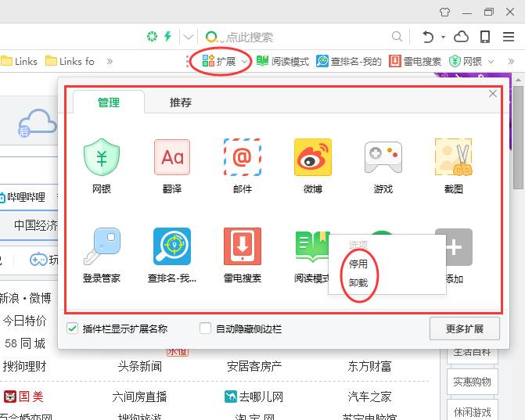This screenshot has width=525, height=420.
Task: Choose 卸载 in the context menu
Action: point(358,283)
